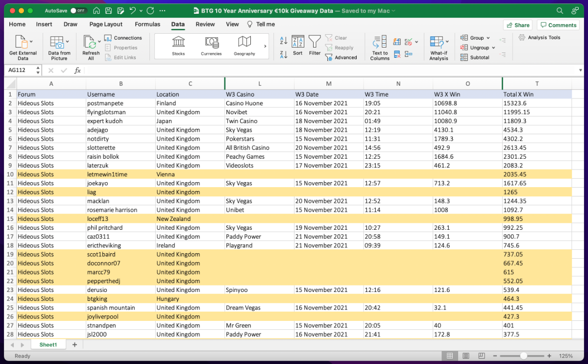
Task: Open Connections in the Data ribbon
Action: tap(123, 38)
